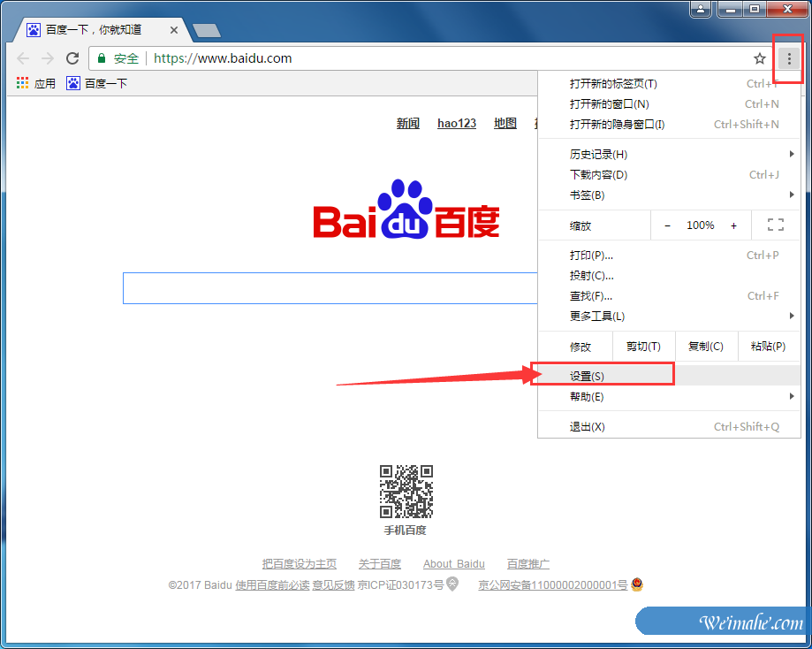
Task: Click plus to increase zoom level
Action: point(733,225)
